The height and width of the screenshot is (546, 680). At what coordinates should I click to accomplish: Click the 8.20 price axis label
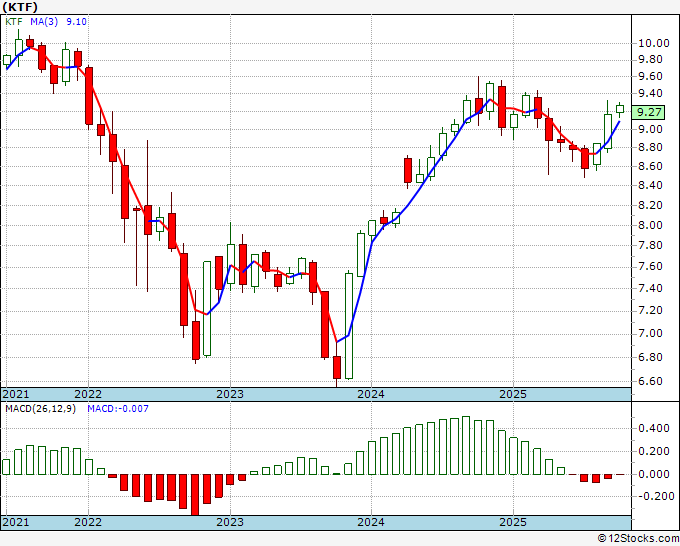[x=650, y=205]
